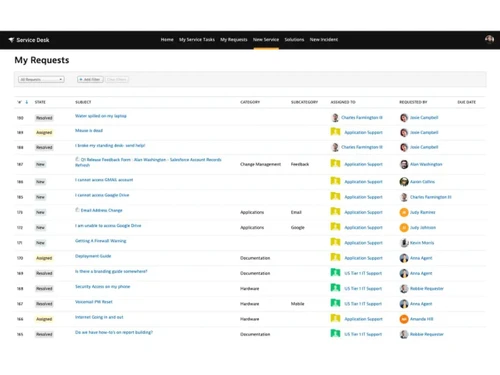Click the Change Management category cell
Viewport: 500px width, 375px height.
pyautogui.click(x=261, y=164)
